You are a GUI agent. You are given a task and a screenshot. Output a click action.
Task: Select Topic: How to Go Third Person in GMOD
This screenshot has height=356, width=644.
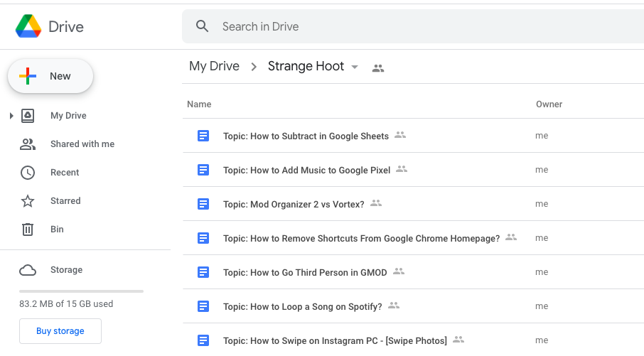[305, 272]
